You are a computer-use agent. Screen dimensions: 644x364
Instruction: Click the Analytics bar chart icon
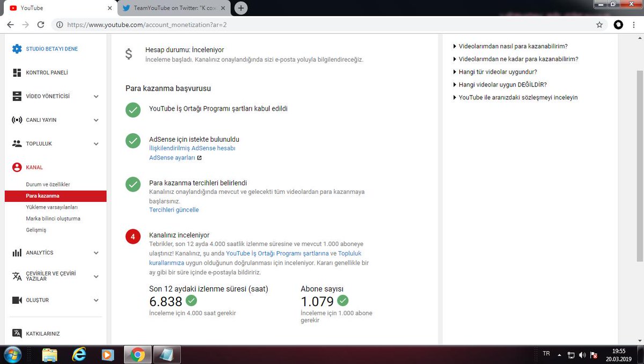pyautogui.click(x=17, y=252)
